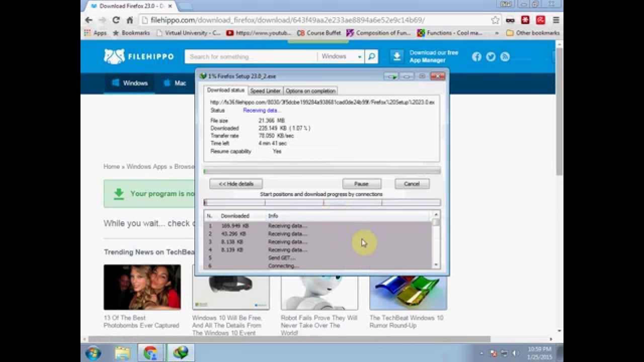Click the green arrow tray button in dialog title bar
The width and height of the screenshot is (644, 362).
click(391, 76)
